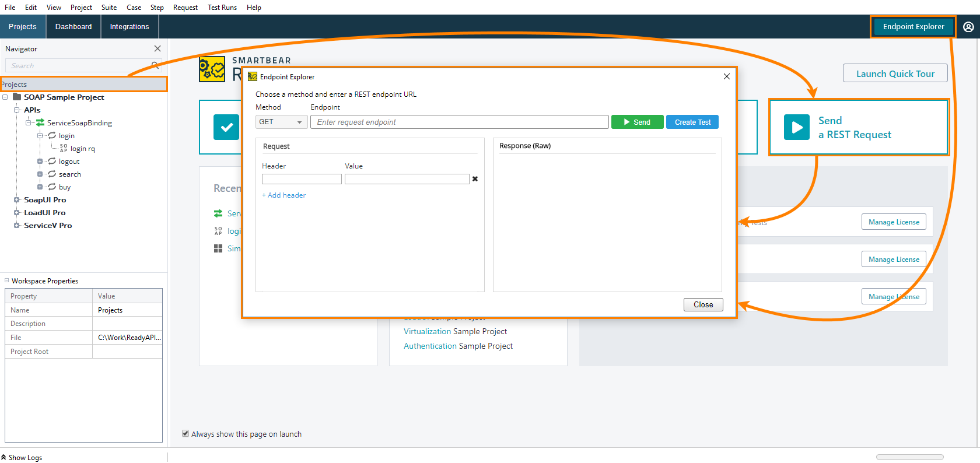Click the Name property value Projects

[x=127, y=310]
